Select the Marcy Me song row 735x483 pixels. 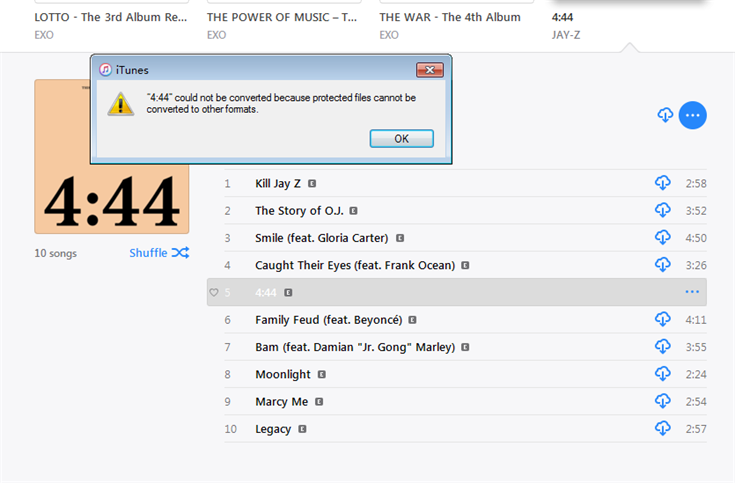[465, 401]
